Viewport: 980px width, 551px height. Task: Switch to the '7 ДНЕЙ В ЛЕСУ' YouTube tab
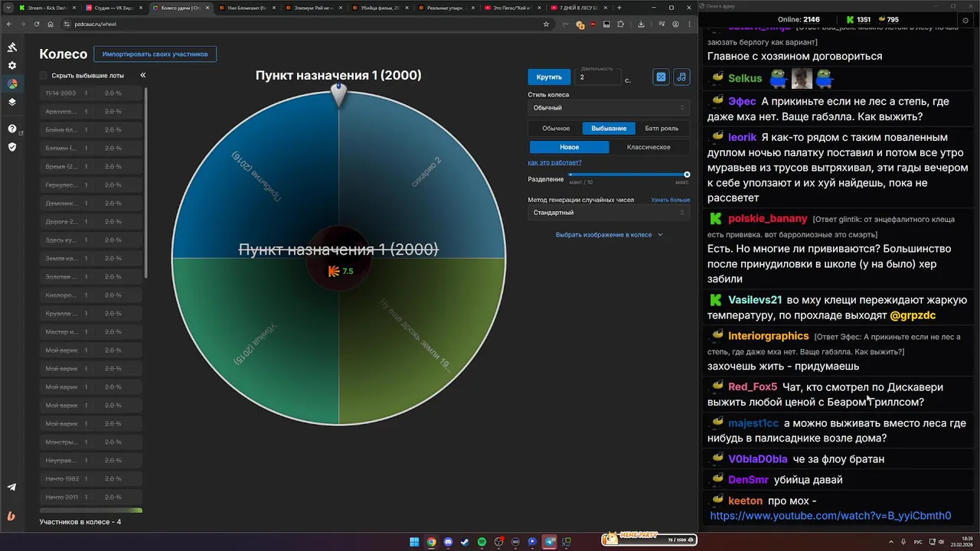(x=578, y=8)
